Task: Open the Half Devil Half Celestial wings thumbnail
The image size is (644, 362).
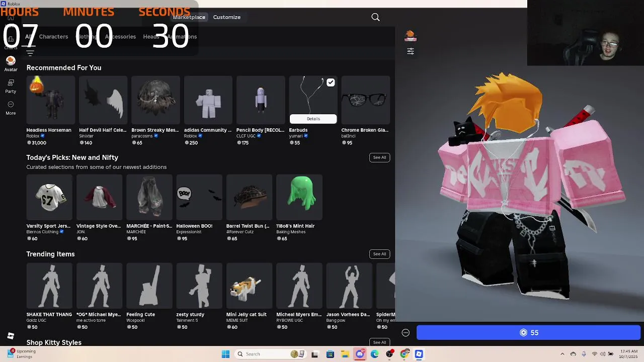Action: [x=103, y=100]
